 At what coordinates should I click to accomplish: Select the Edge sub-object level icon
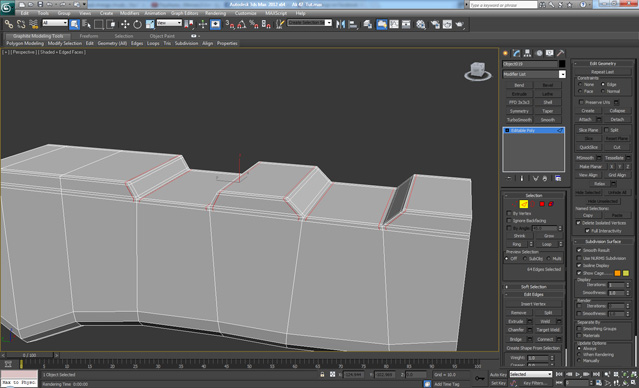coord(524,204)
